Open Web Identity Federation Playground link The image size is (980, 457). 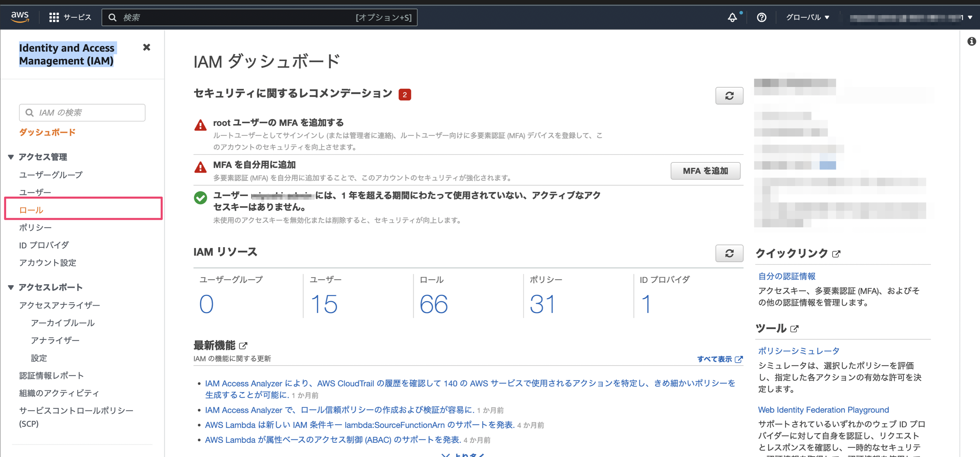click(823, 410)
